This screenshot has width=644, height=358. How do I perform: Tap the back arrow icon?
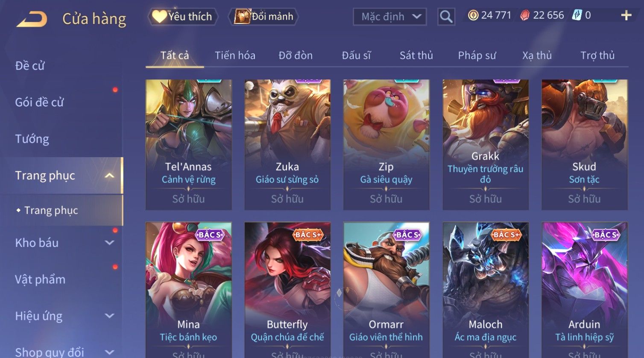[x=32, y=19]
